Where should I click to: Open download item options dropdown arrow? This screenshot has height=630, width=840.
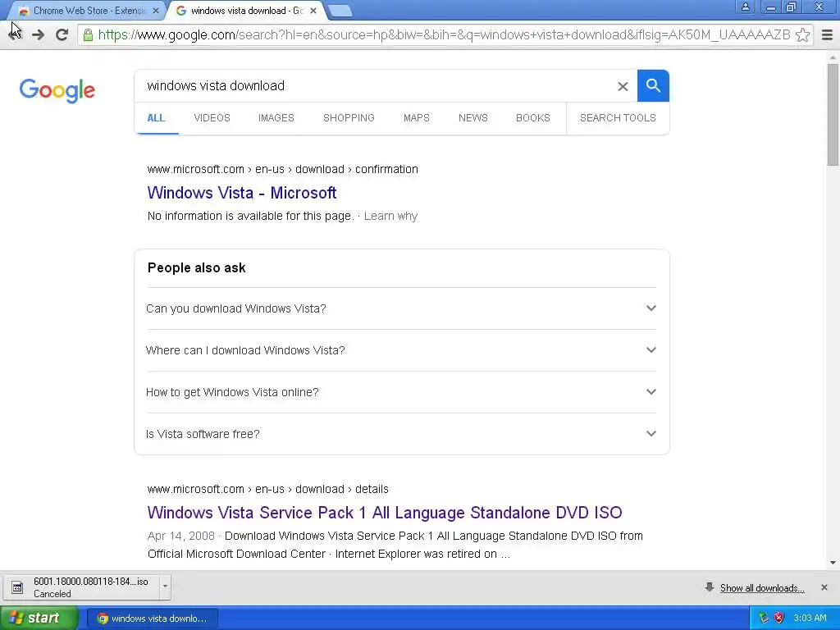pos(165,586)
